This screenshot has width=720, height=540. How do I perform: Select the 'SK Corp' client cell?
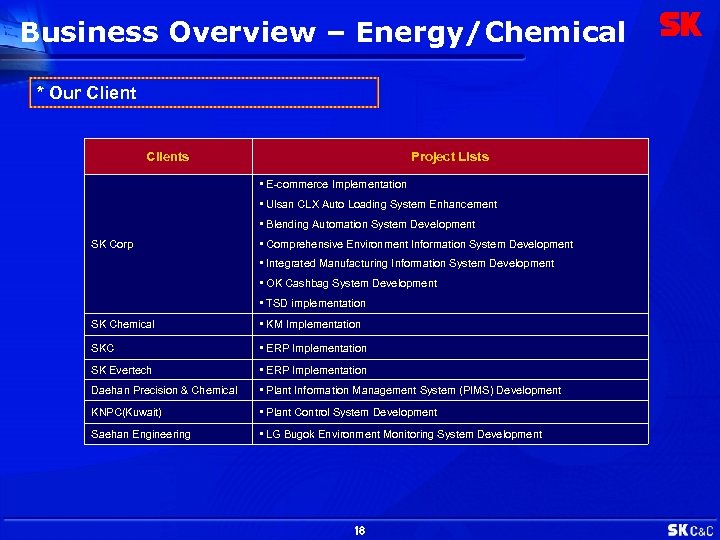click(168, 244)
